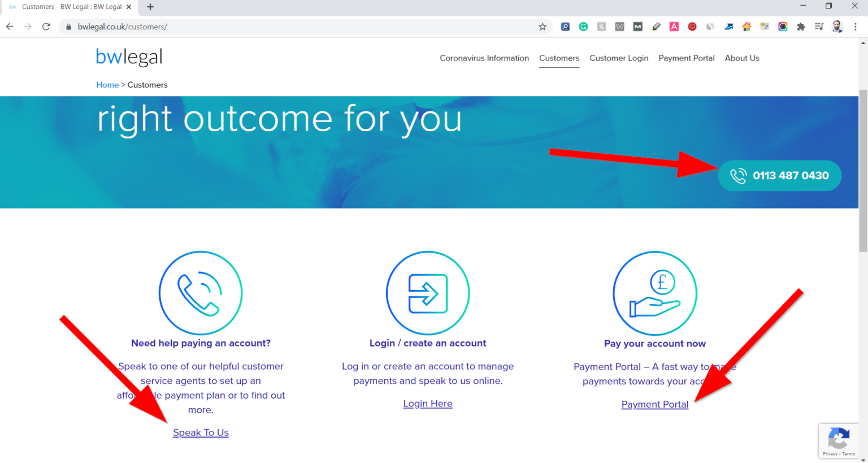Click the bwlegal logo
The height and width of the screenshot is (463, 868).
click(x=129, y=57)
